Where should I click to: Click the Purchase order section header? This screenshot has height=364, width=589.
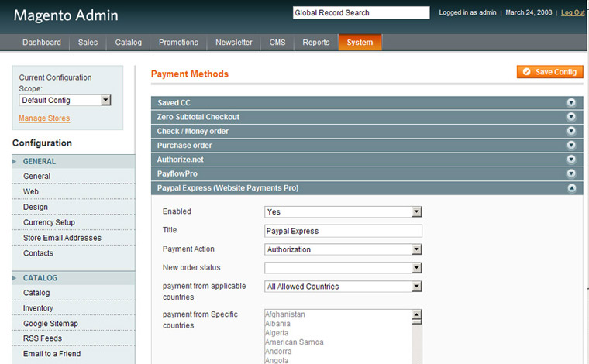click(x=367, y=146)
